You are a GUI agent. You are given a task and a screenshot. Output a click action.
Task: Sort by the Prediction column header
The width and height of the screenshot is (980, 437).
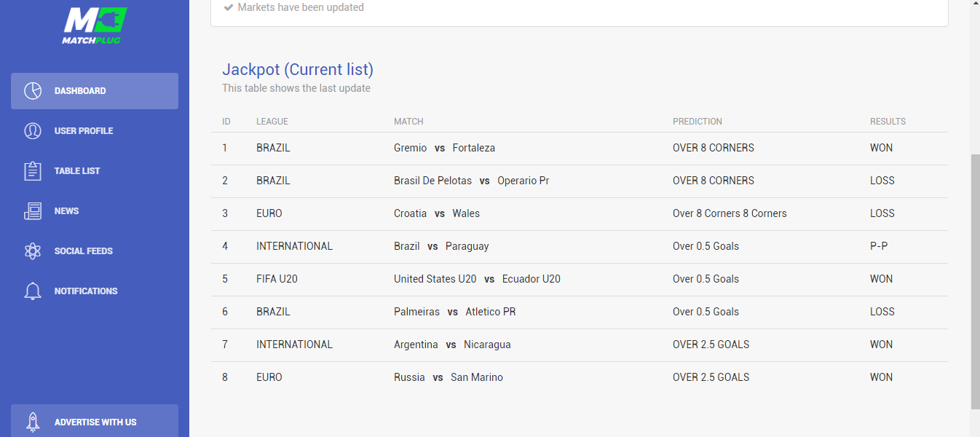(x=698, y=122)
